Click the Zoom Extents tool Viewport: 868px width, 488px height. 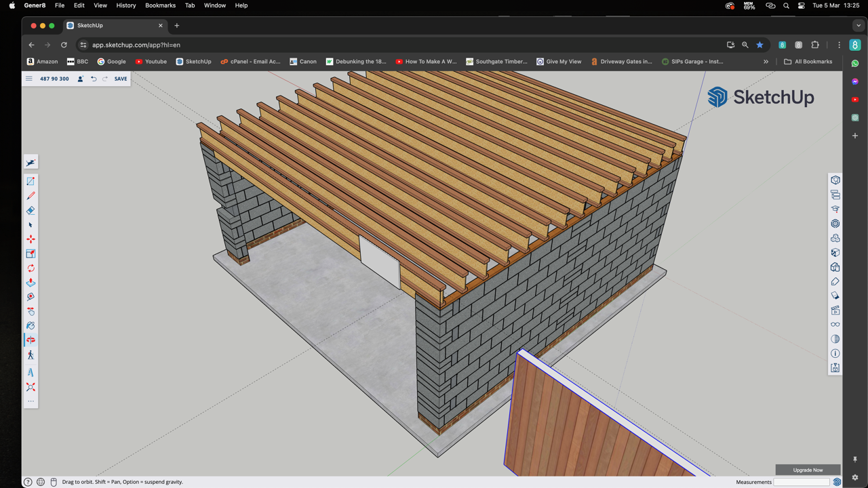coord(31,387)
